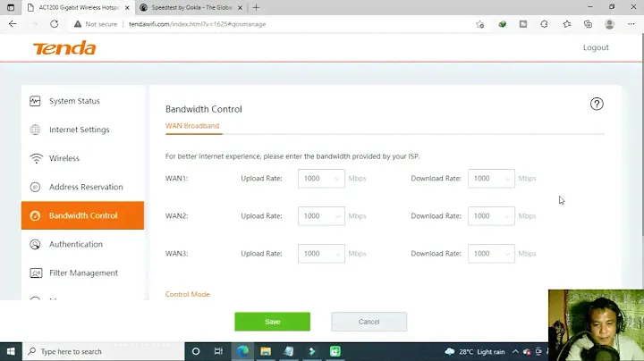Select the WAN Broadband tab
Viewport: 644px width, 361px height.
coord(192,126)
